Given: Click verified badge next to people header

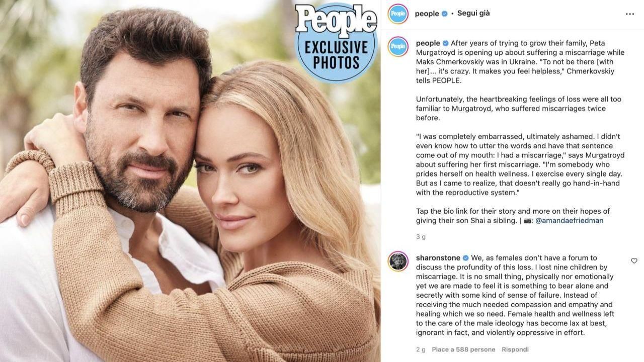Looking at the screenshot, I should [x=445, y=14].
